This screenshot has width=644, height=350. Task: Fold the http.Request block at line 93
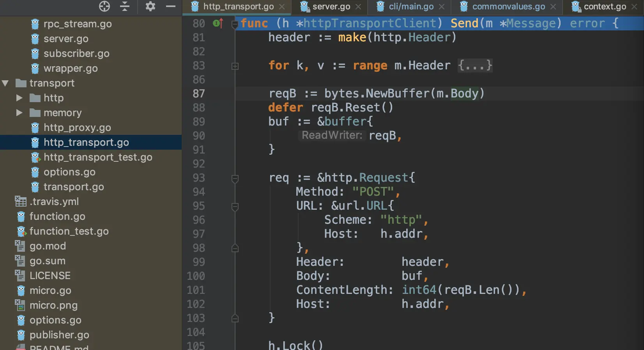coord(235,179)
